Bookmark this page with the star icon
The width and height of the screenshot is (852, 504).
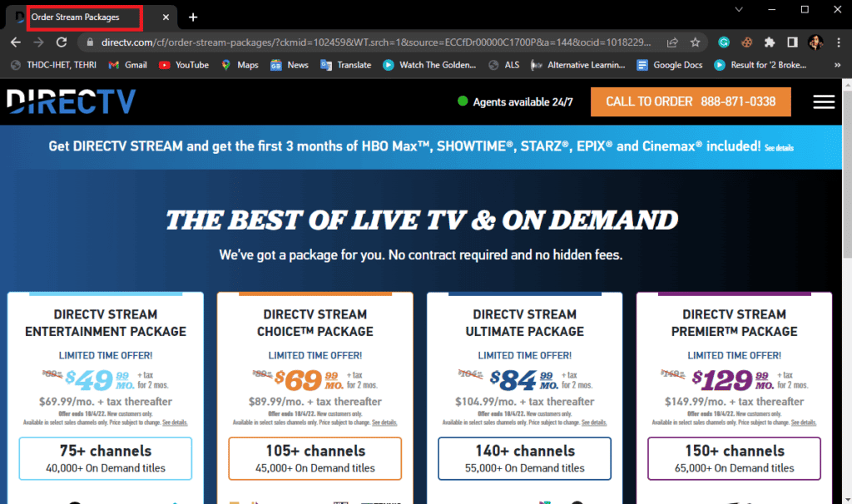coord(695,42)
